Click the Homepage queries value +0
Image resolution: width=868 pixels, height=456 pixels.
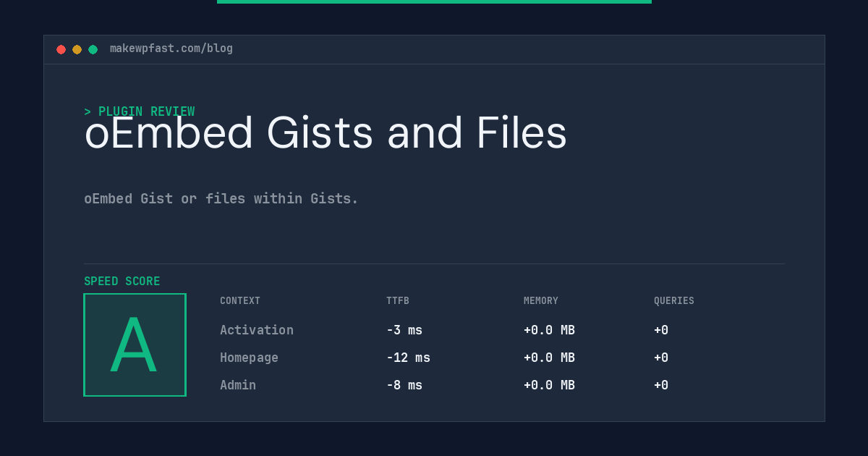pyautogui.click(x=661, y=358)
